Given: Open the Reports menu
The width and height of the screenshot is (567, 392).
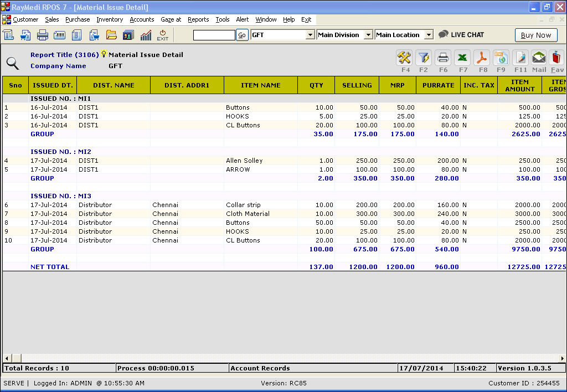Looking at the screenshot, I should pos(198,19).
